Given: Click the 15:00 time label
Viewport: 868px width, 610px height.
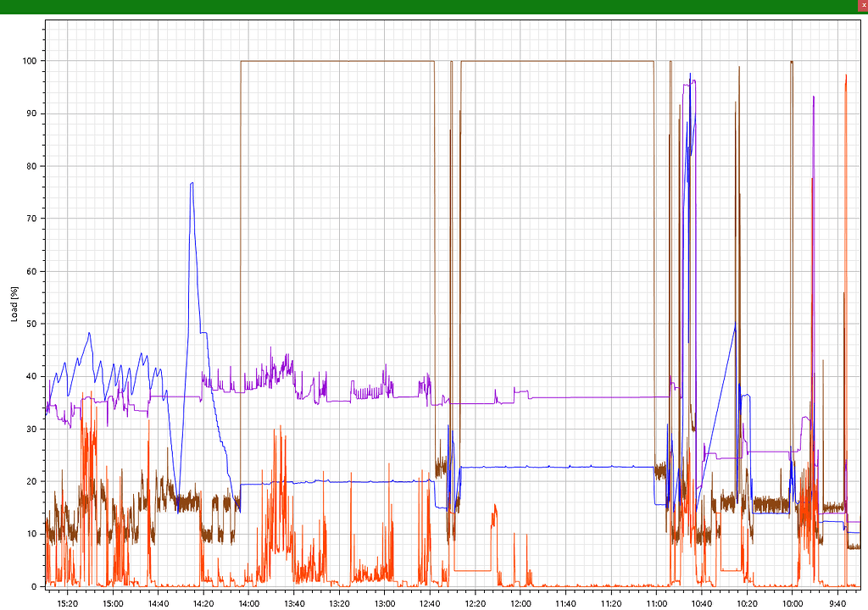Looking at the screenshot, I should click(113, 603).
